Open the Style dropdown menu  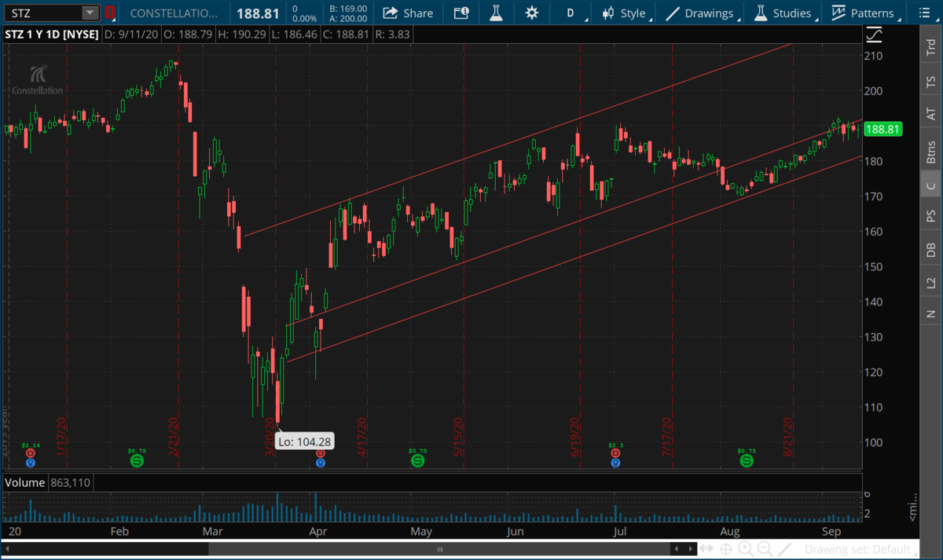pyautogui.click(x=624, y=13)
